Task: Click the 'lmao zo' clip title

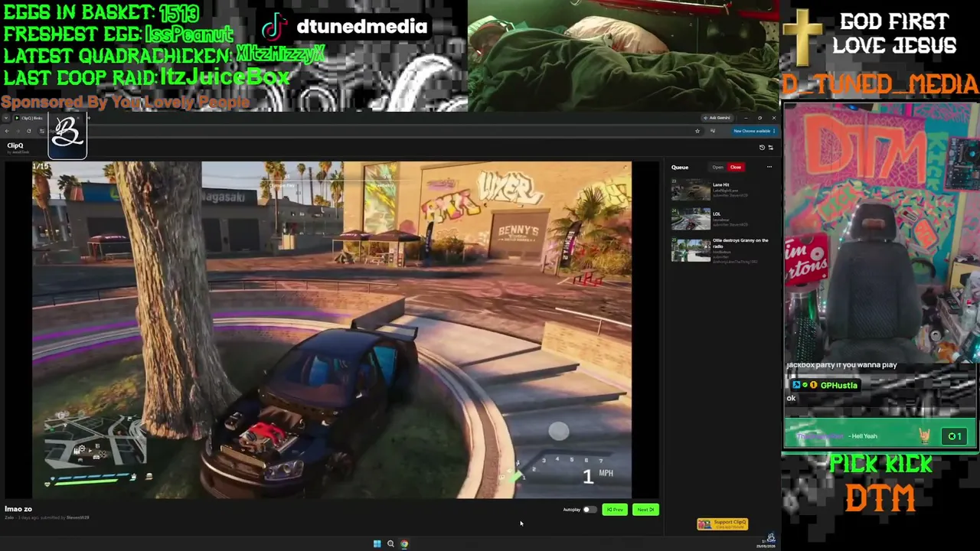Action: point(18,509)
